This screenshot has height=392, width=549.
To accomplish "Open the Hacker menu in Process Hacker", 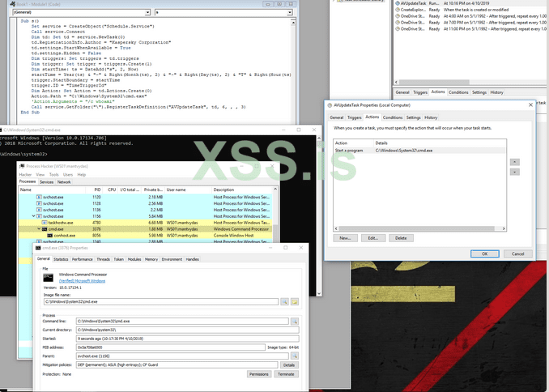I will pos(25,174).
